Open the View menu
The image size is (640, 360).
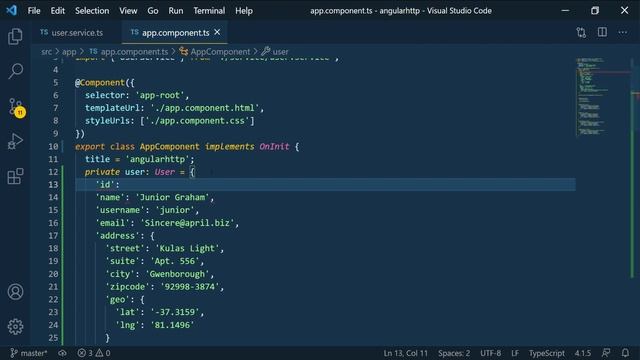click(x=128, y=11)
